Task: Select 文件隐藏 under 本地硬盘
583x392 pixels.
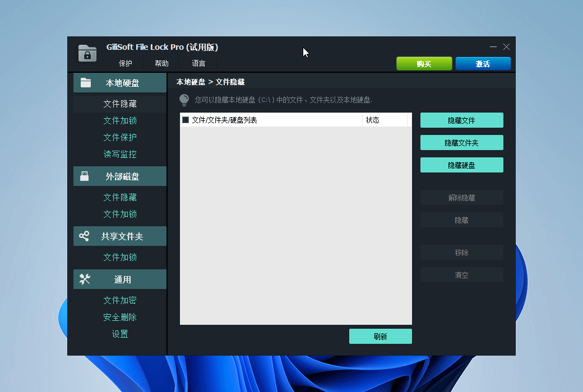Action: [120, 104]
